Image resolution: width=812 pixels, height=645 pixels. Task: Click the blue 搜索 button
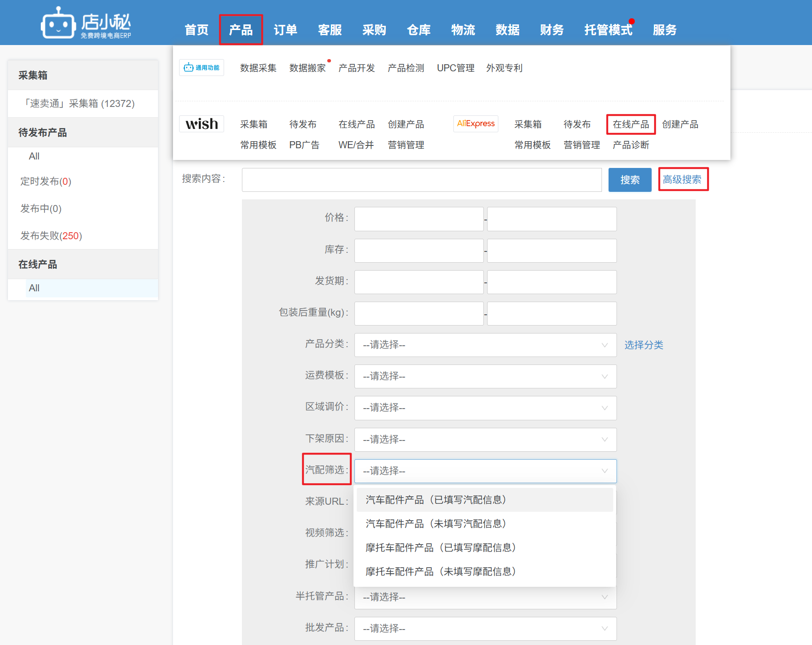(x=630, y=180)
